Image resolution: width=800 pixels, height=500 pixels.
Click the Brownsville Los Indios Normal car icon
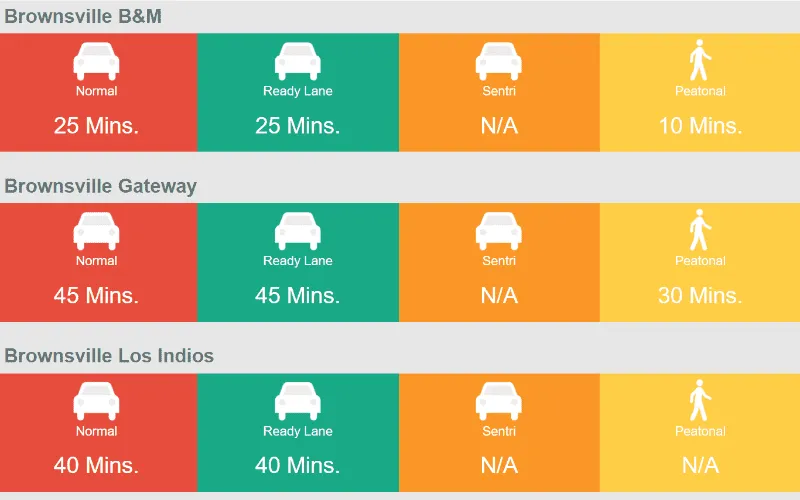click(96, 401)
